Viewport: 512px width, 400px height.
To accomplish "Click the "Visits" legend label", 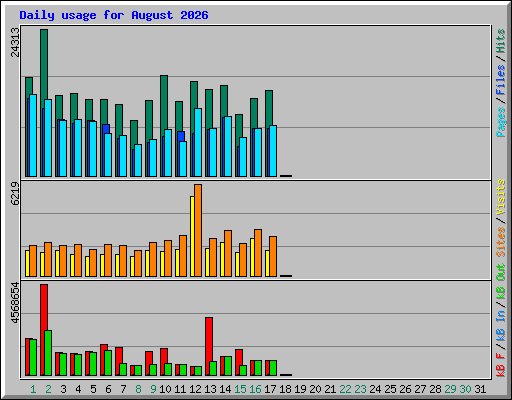I will click(x=501, y=197).
